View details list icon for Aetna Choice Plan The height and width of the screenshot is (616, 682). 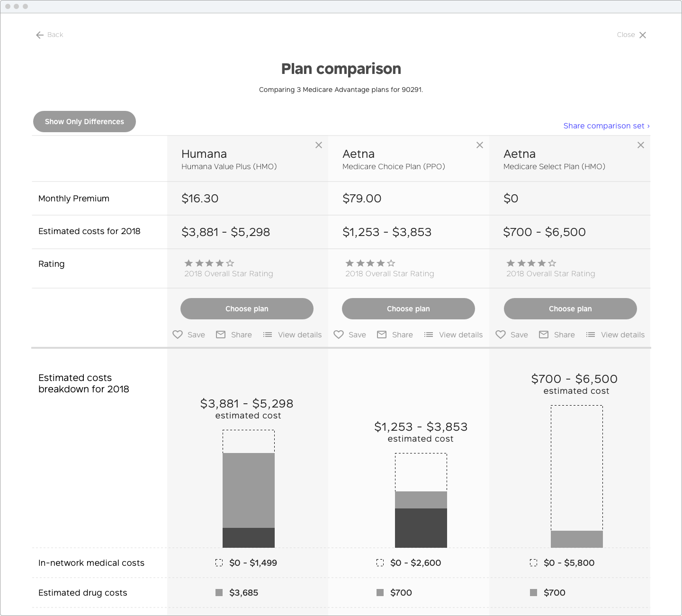pyautogui.click(x=429, y=335)
